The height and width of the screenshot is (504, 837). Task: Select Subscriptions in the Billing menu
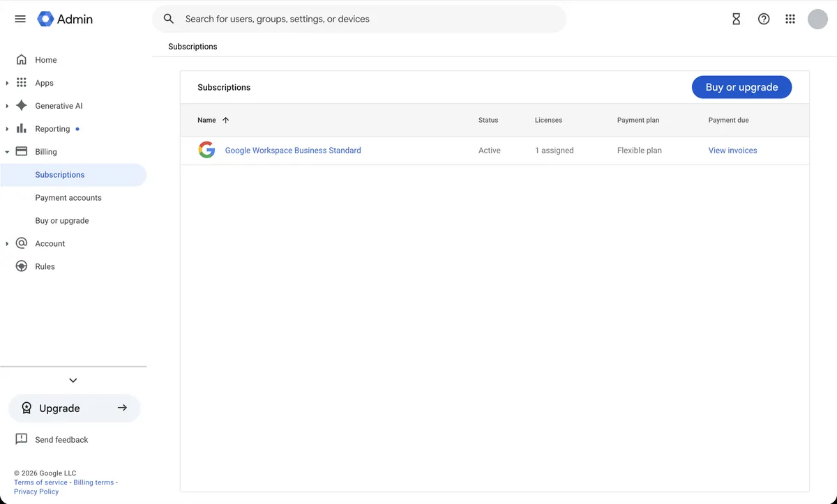(73, 175)
